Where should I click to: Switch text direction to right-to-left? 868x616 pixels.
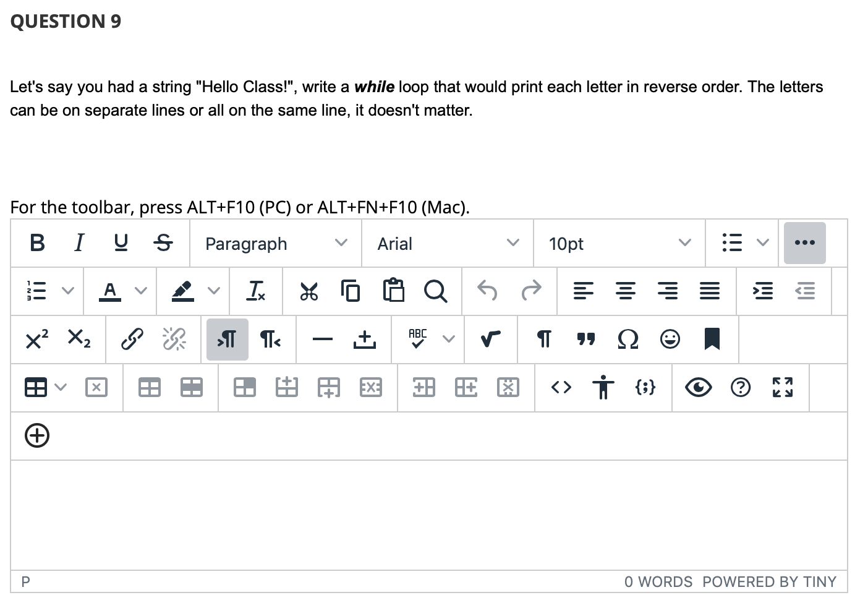tap(270, 339)
